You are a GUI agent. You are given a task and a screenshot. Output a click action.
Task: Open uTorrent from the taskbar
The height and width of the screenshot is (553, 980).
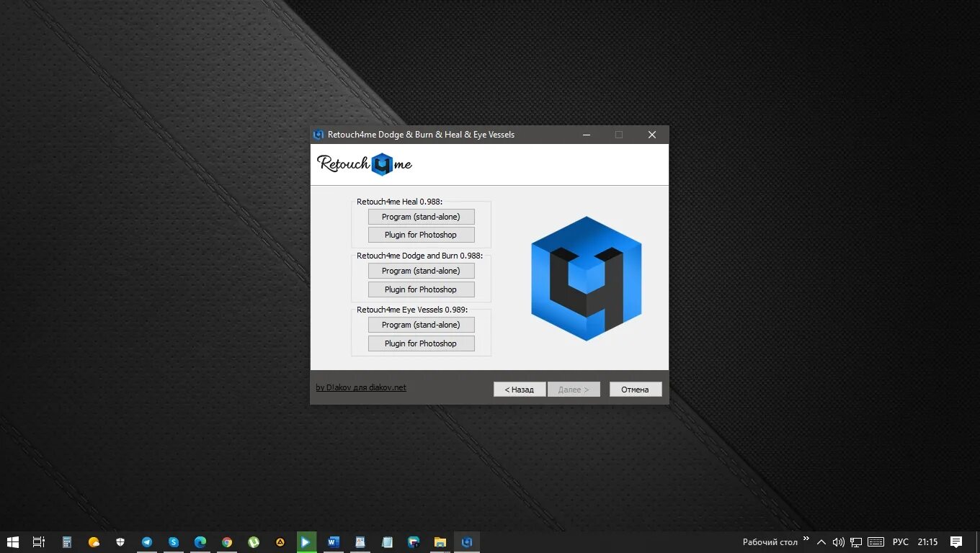pyautogui.click(x=254, y=542)
